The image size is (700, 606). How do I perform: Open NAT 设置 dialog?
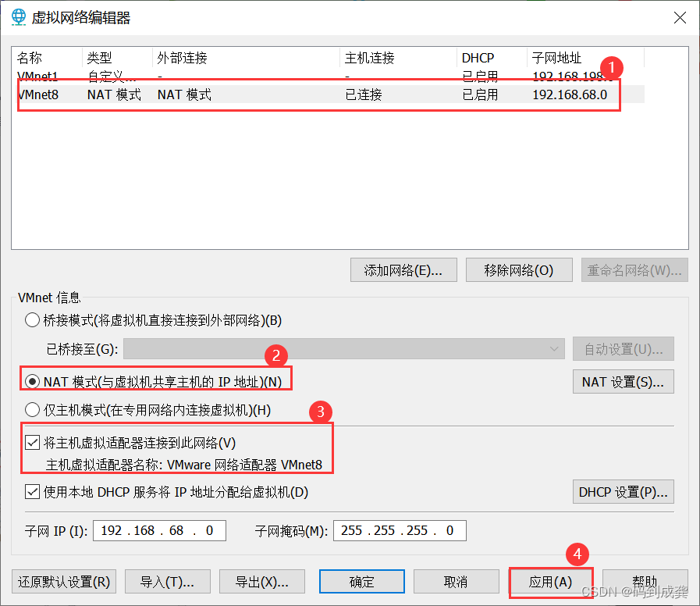[623, 382]
